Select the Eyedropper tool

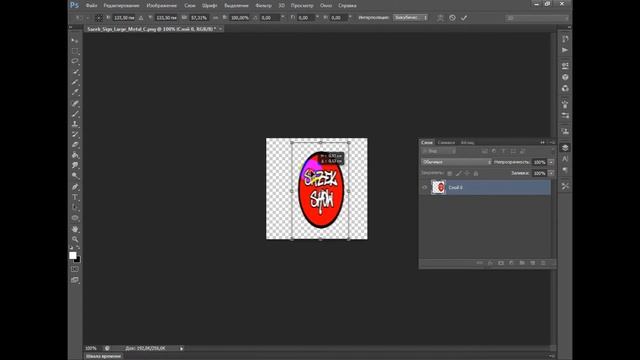(x=75, y=93)
